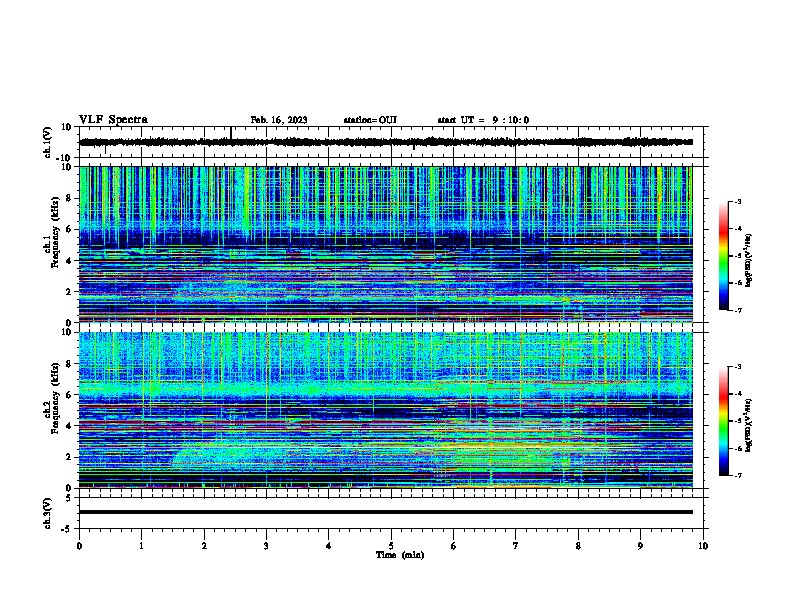The image size is (792, 612).
Task: Click time axis tick label "9"
Action: (x=640, y=546)
